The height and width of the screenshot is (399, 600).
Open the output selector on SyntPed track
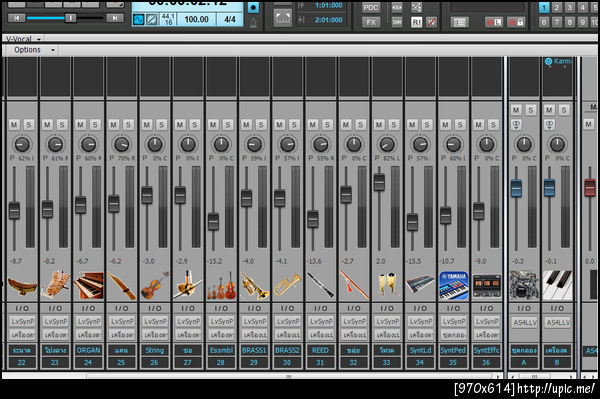pos(454,335)
